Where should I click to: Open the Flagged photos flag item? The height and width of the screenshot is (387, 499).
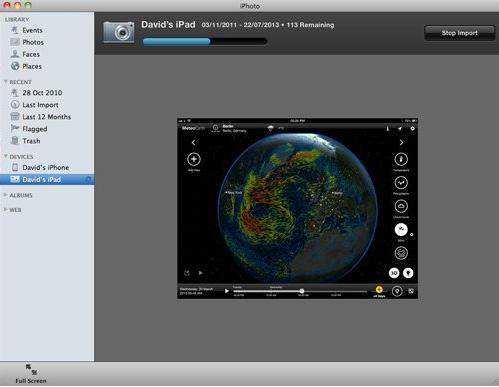pos(35,129)
